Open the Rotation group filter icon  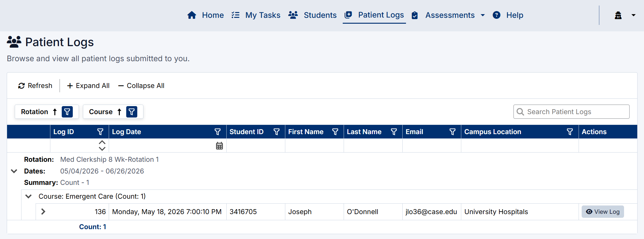click(67, 112)
